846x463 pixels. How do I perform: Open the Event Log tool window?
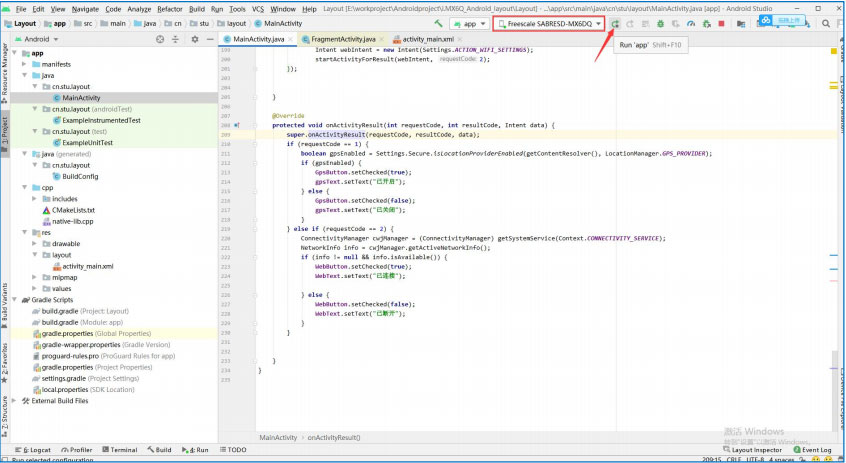pos(812,450)
